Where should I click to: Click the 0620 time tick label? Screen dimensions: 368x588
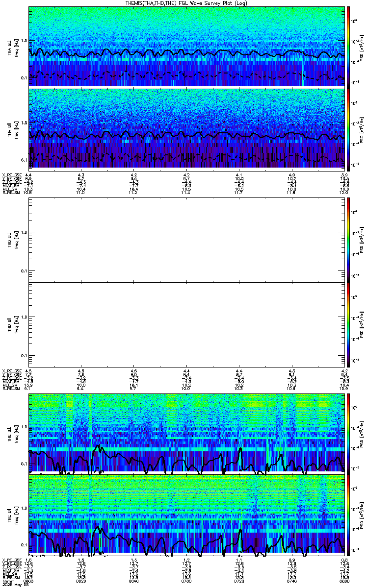point(81,581)
